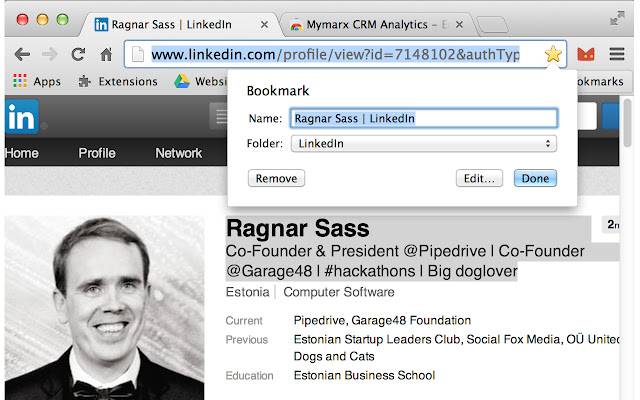Viewport: 640px width, 400px height.
Task: Open Apps grid shortcut in bookmarks bar
Action: [37, 81]
